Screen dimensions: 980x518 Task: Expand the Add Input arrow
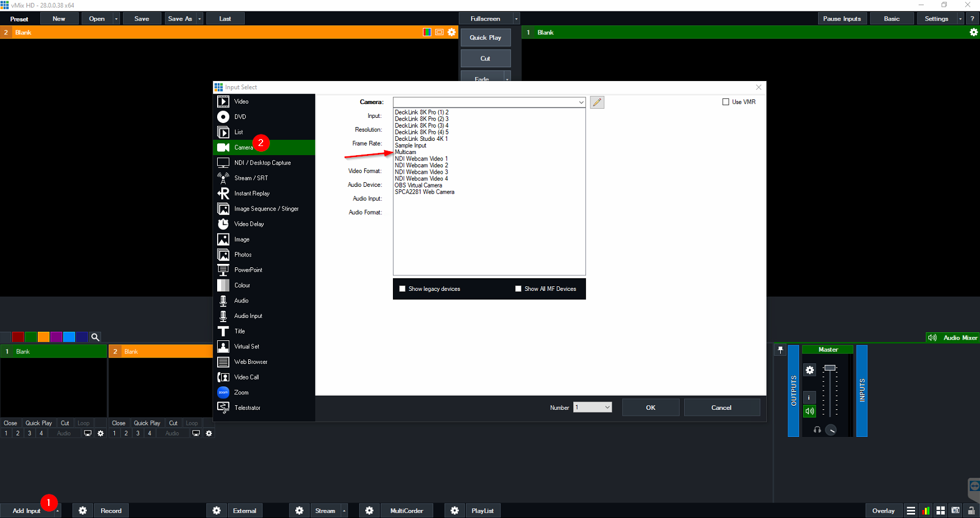coord(57,511)
